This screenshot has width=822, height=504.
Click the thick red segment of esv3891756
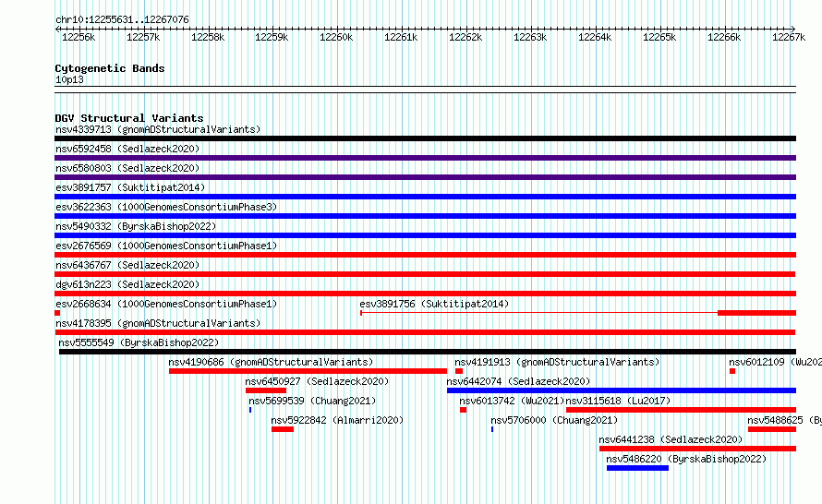[x=757, y=313]
